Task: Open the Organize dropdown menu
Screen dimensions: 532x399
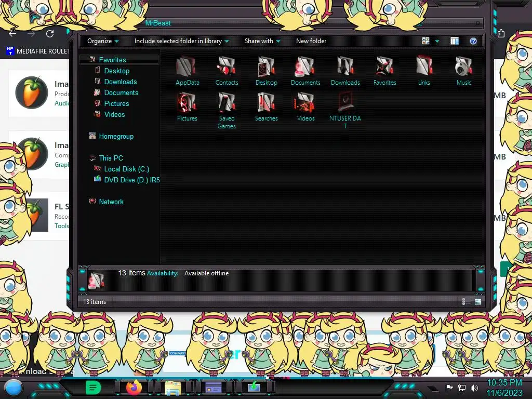Action: tap(103, 41)
